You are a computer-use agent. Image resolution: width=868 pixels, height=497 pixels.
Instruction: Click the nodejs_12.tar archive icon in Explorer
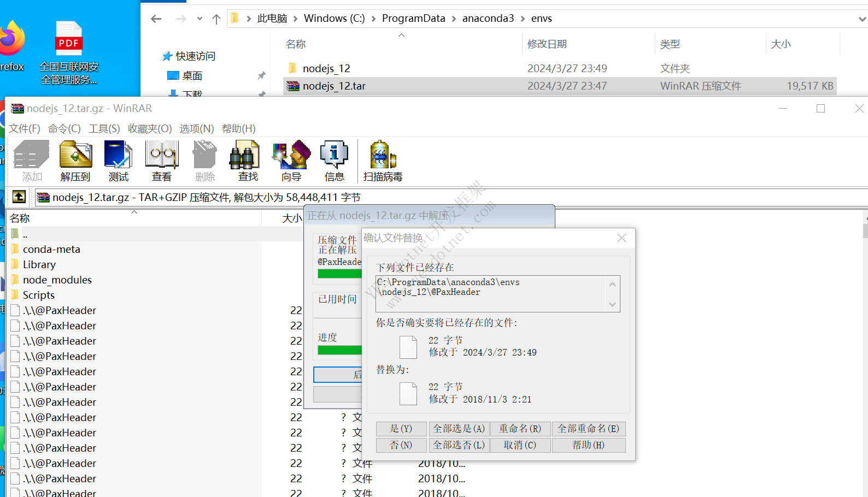tap(293, 86)
